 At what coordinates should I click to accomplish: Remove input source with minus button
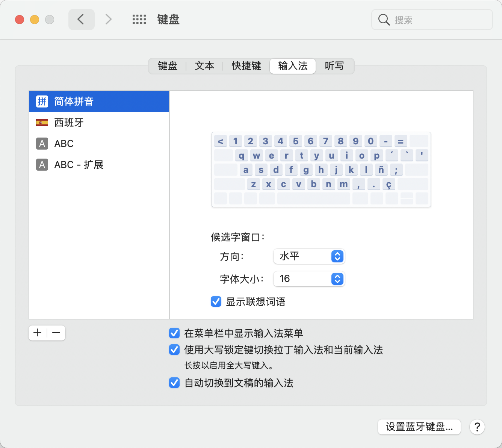pos(56,333)
